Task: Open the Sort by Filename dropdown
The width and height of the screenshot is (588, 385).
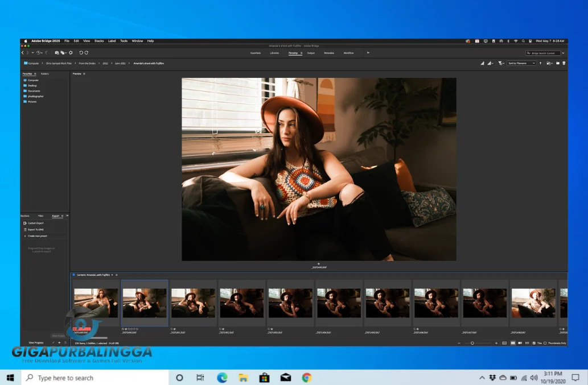Action: (x=523, y=63)
